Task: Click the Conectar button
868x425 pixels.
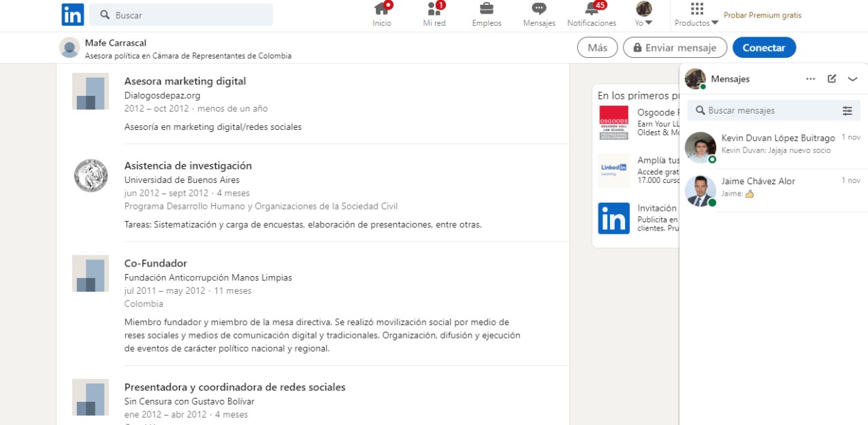Action: (x=764, y=48)
